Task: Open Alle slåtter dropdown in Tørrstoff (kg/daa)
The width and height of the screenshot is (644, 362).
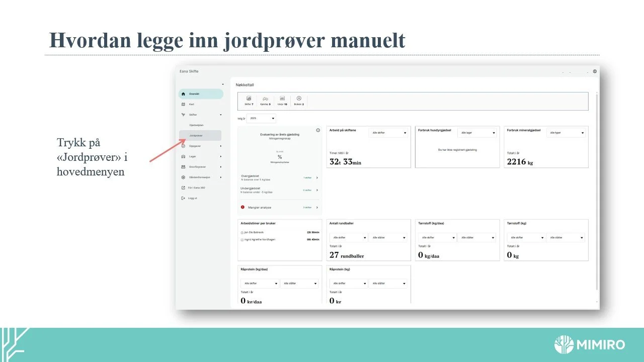Action: (x=476, y=237)
